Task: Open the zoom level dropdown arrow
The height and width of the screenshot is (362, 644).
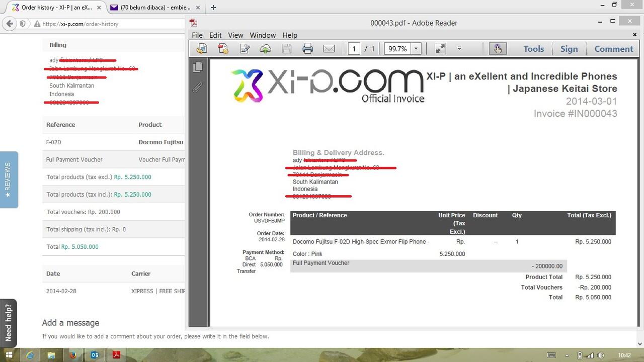Action: click(416, 49)
